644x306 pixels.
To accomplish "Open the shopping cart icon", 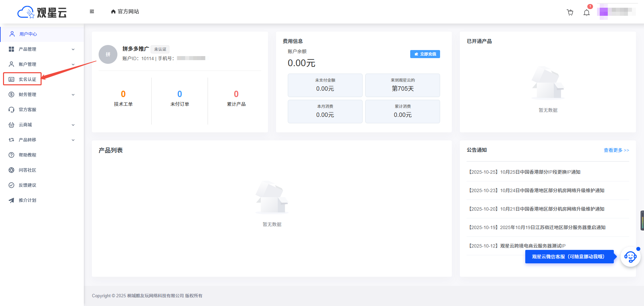I will coord(570,12).
